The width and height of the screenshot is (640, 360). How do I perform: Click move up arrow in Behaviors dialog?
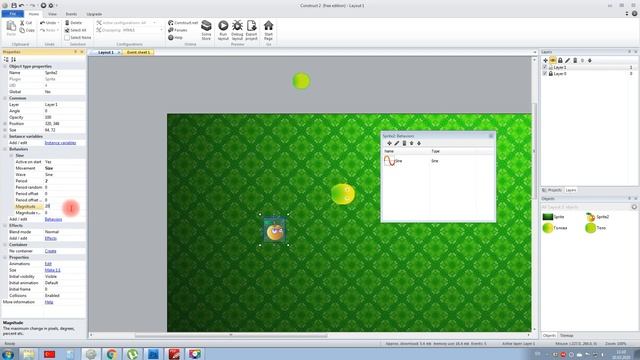[x=411, y=143]
